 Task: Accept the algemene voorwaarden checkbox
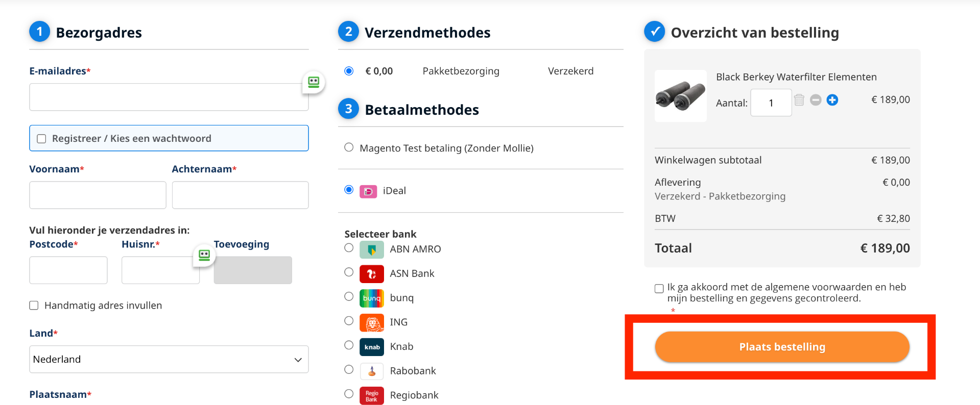(x=659, y=289)
